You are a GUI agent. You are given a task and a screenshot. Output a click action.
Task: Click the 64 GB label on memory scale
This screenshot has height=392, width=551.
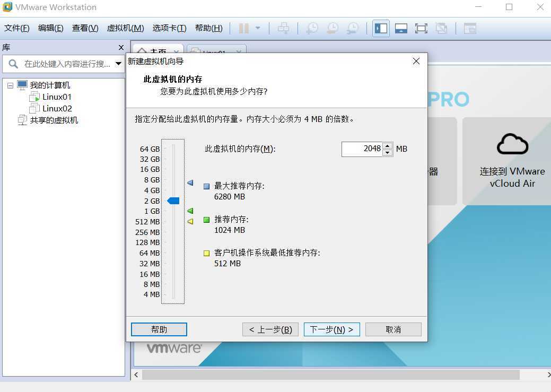point(150,149)
